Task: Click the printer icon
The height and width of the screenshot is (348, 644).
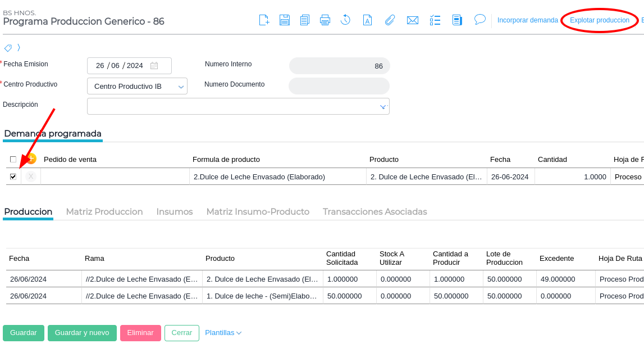Action: [325, 20]
